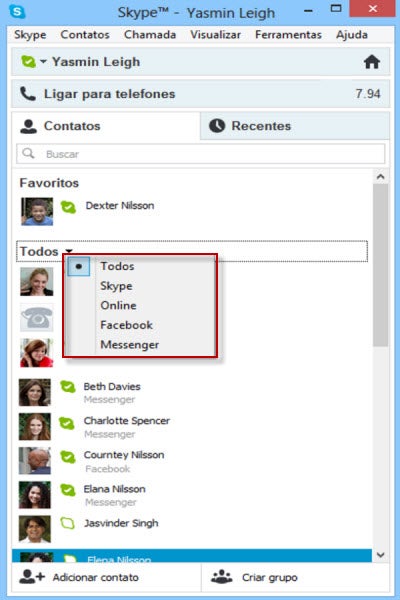Click into the Buscar search field
The width and height of the screenshot is (400, 600).
[201, 154]
